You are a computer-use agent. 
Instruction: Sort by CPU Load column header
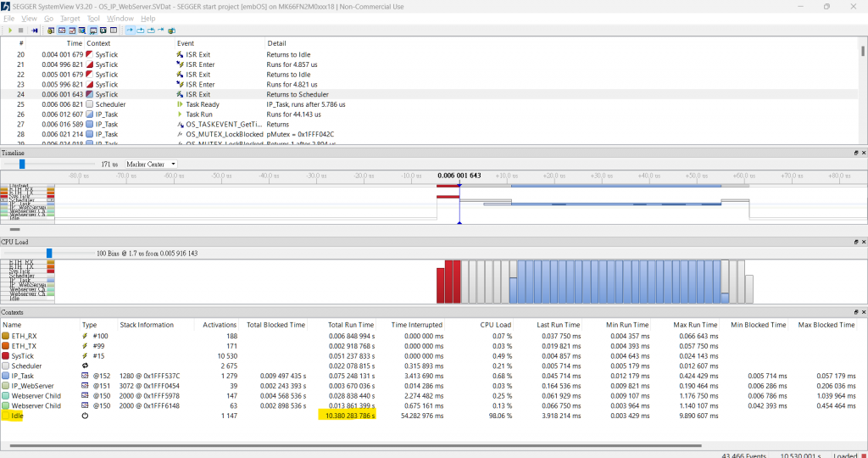point(495,325)
